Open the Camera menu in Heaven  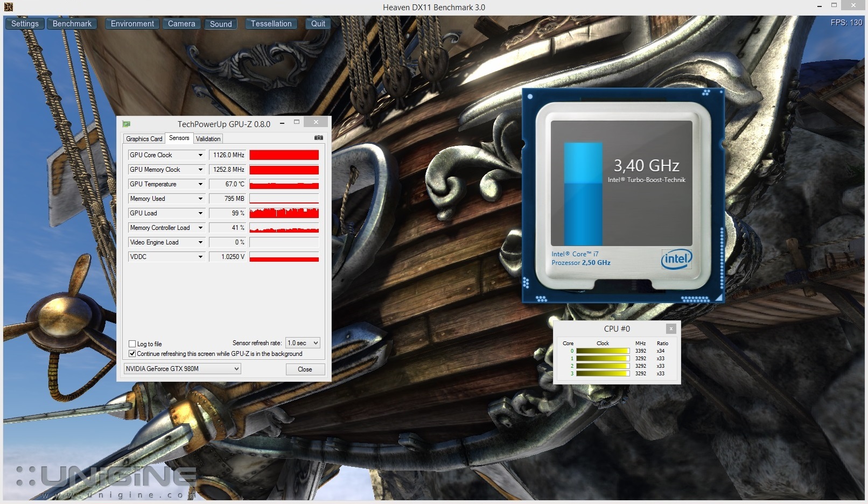(181, 24)
